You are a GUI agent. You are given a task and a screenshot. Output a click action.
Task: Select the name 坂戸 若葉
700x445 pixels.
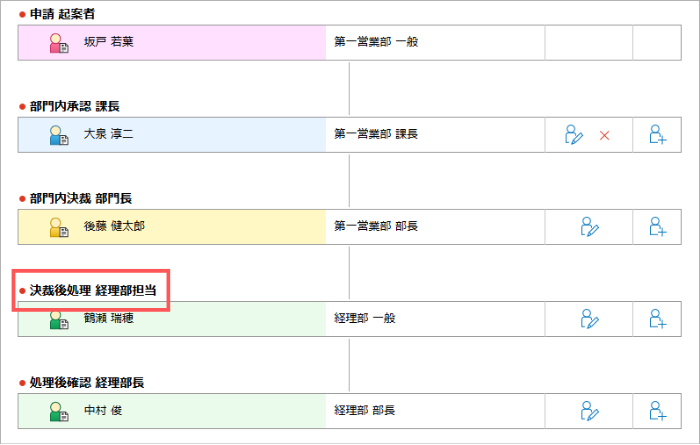tap(108, 42)
